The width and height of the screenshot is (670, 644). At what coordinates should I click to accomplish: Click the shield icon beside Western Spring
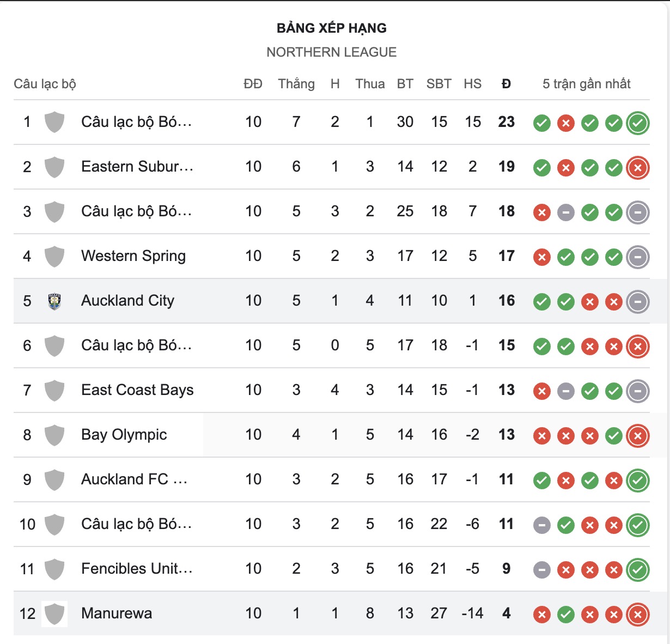pos(54,257)
